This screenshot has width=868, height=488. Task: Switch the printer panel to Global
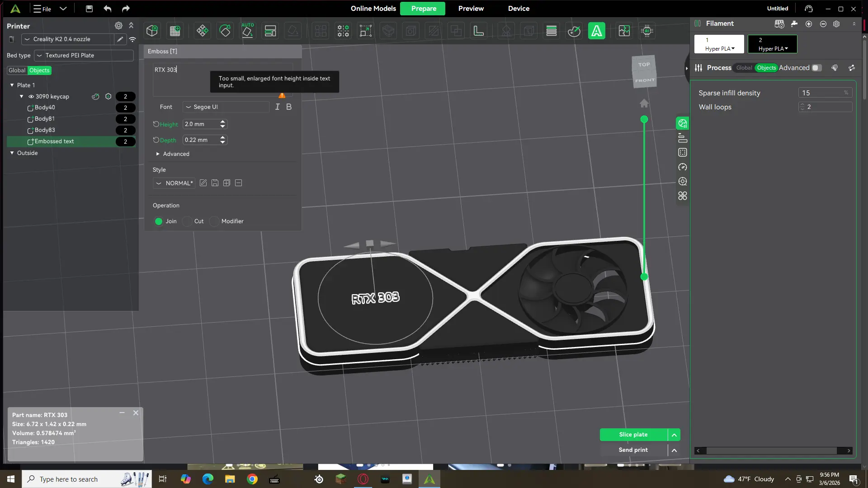(x=17, y=70)
